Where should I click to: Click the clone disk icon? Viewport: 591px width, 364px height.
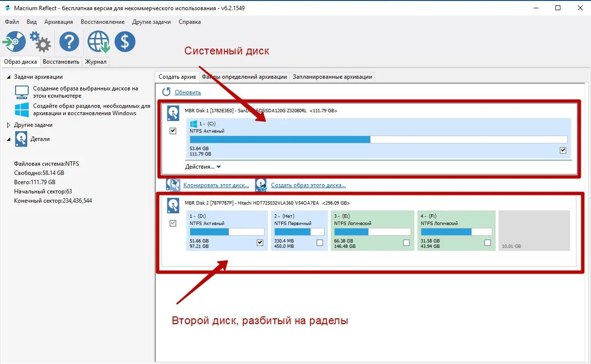click(173, 185)
